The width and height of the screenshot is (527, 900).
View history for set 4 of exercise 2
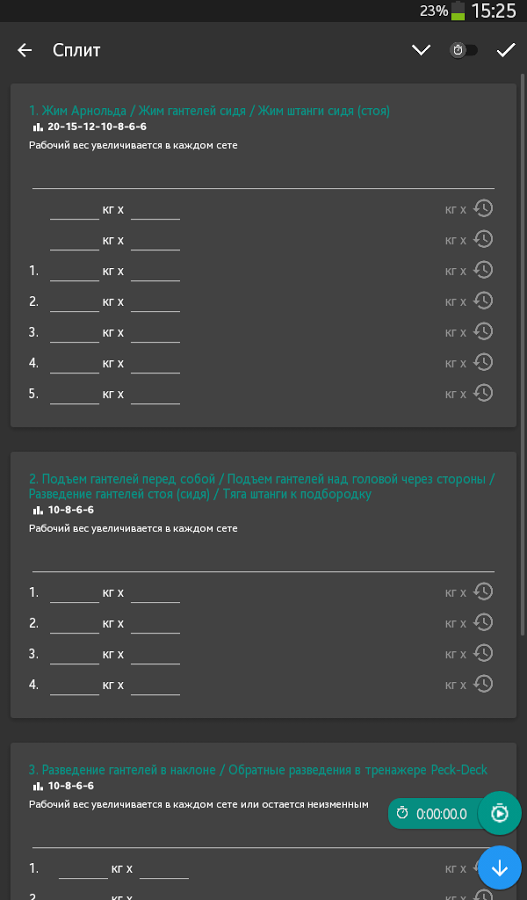click(483, 684)
